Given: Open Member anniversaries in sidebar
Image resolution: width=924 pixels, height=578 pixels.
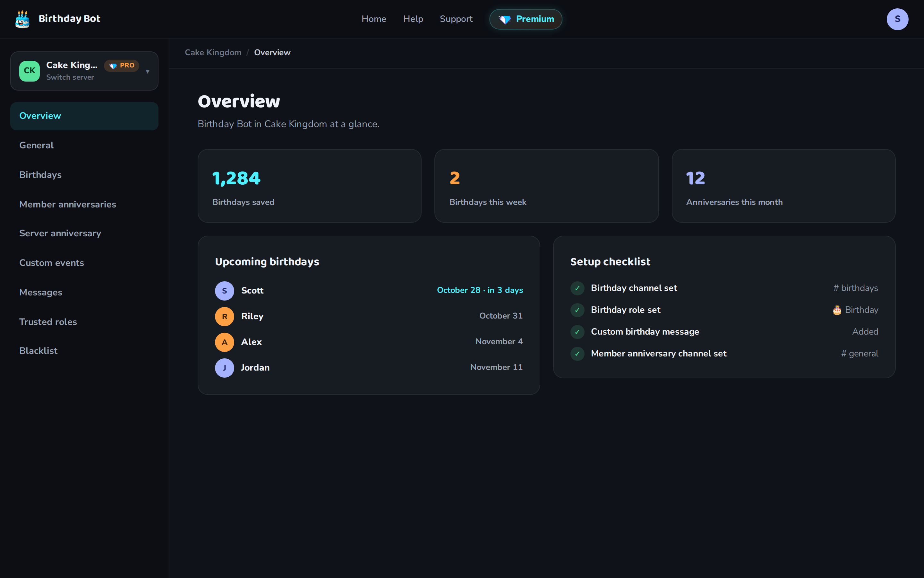Looking at the screenshot, I should pos(84,205).
